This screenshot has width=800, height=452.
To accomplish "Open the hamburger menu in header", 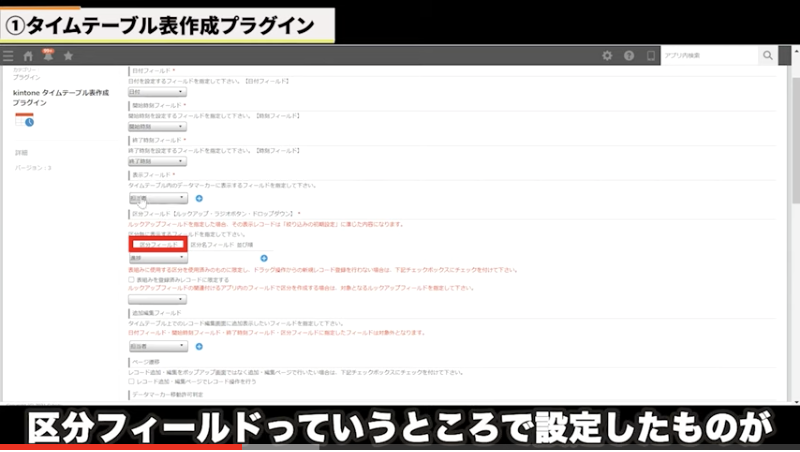I will (x=9, y=56).
